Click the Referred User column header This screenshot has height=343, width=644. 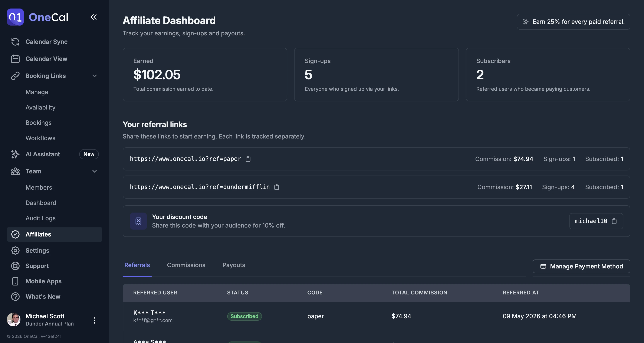click(155, 293)
